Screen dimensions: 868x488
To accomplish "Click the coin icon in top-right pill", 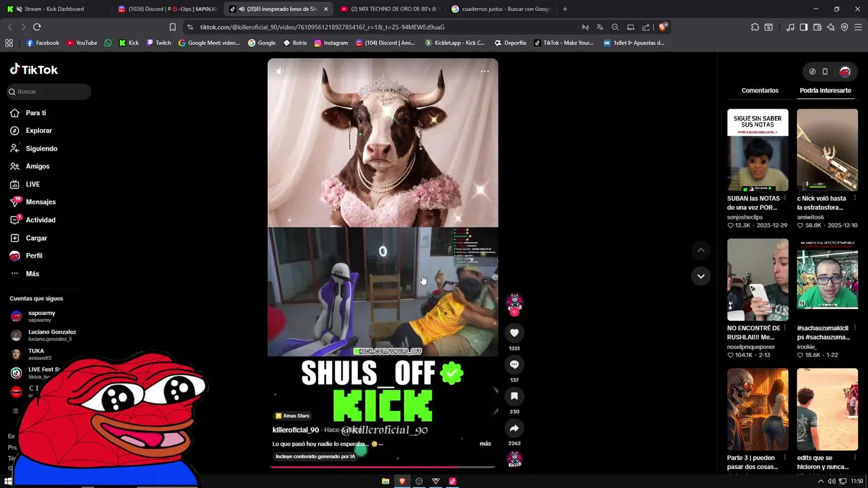I will [812, 71].
